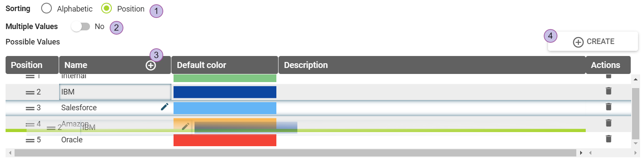This screenshot has height=162, width=644.
Task: Delete the IBM row with trash icon
Action: [608, 91]
